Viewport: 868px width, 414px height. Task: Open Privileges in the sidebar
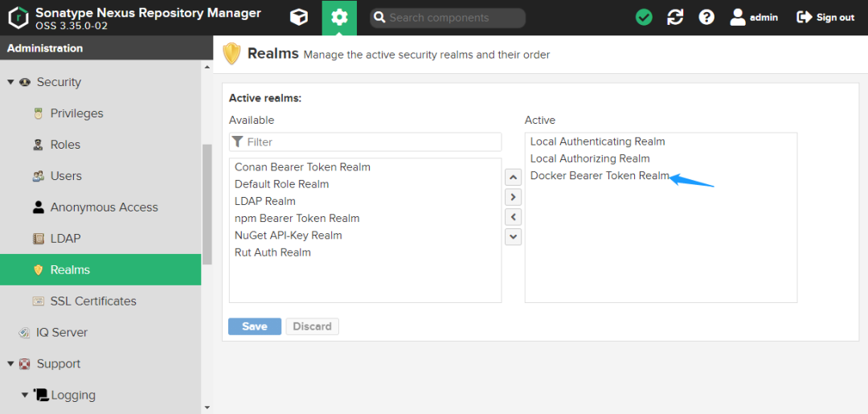click(x=76, y=113)
